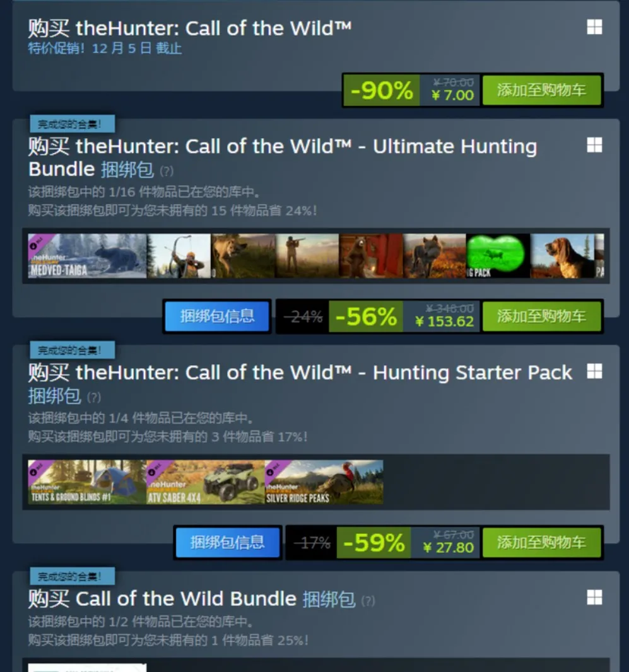This screenshot has height=672, width=629.
Task: Click the bloodhound dog DLC thumbnail
Action: coord(562,256)
